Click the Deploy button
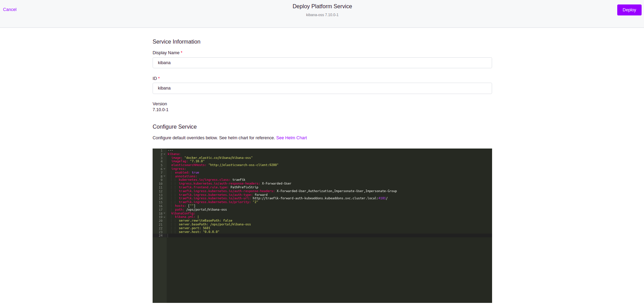 tap(629, 10)
